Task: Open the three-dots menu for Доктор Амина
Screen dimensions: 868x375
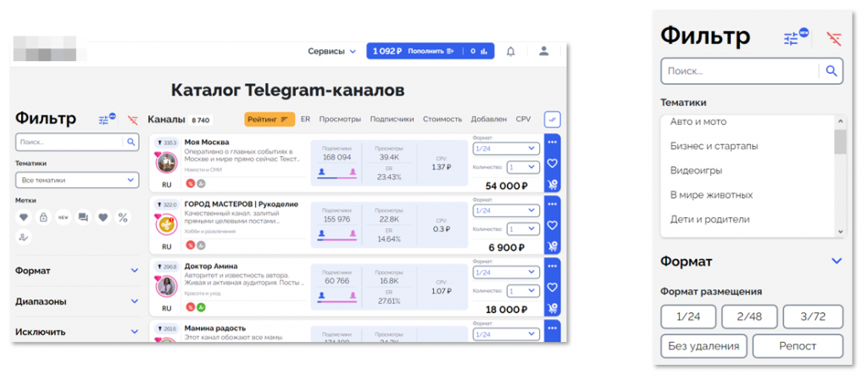Action: [x=552, y=266]
